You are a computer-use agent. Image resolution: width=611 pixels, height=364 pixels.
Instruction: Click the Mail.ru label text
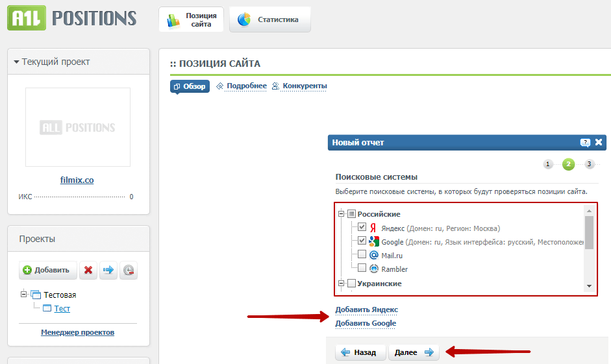(392, 256)
